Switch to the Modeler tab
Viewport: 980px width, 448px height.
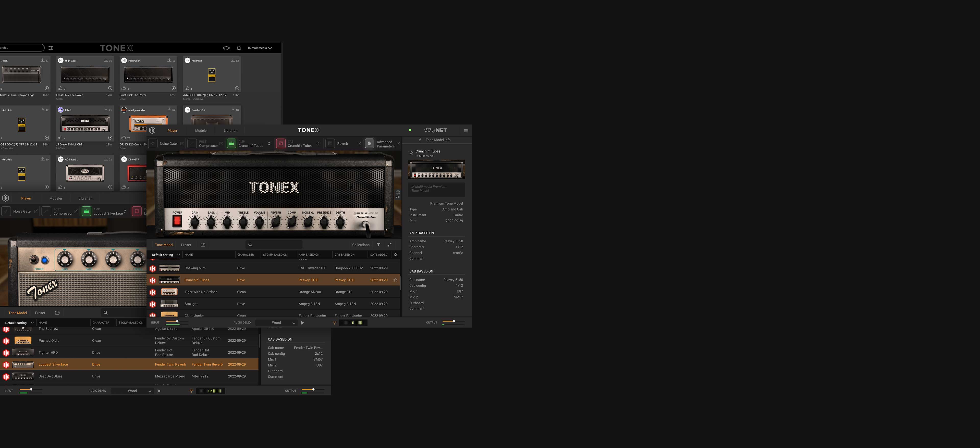201,130
